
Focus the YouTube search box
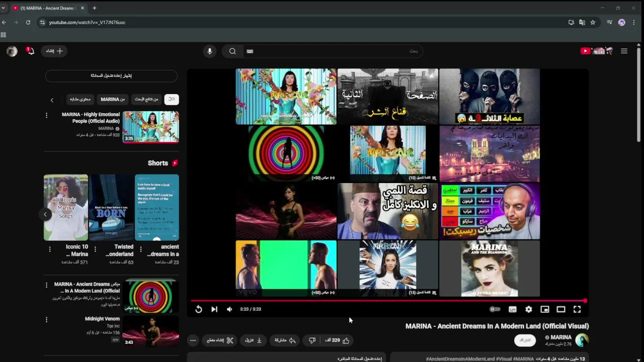(x=333, y=51)
